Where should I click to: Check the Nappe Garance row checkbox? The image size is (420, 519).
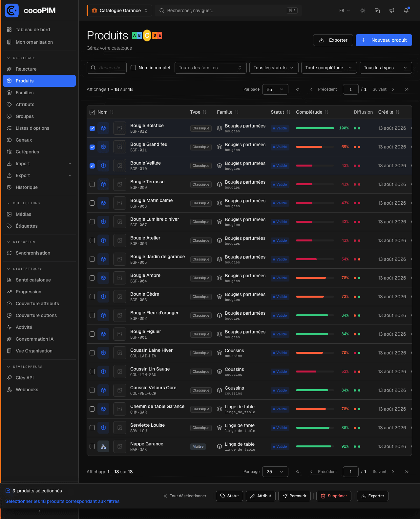pyautogui.click(x=92, y=446)
